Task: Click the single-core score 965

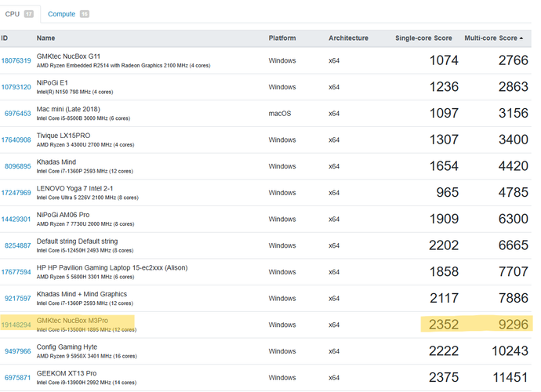Action: tap(448, 193)
